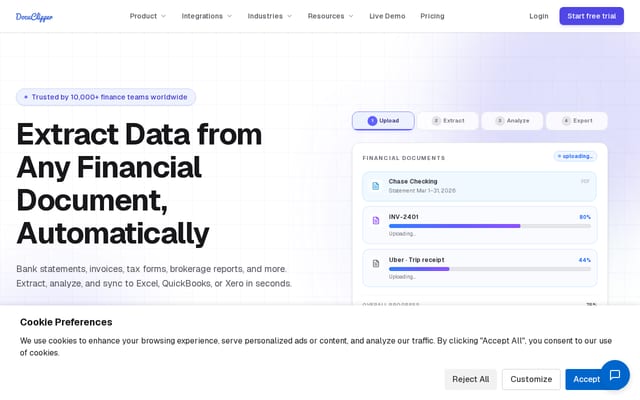Image resolution: width=640 pixels, height=400 pixels.
Task: Click Accept cookies button
Action: (x=586, y=379)
